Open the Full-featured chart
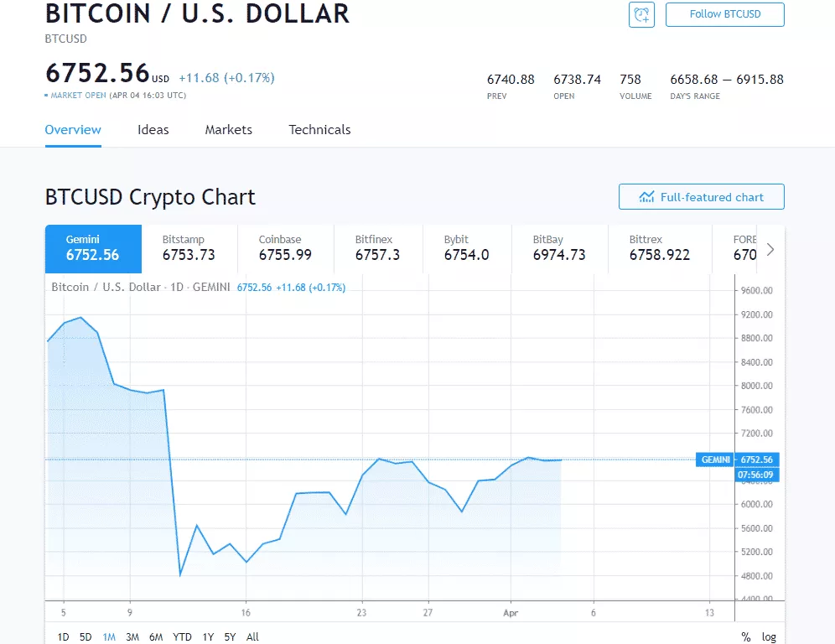The image size is (835, 644). pos(702,197)
